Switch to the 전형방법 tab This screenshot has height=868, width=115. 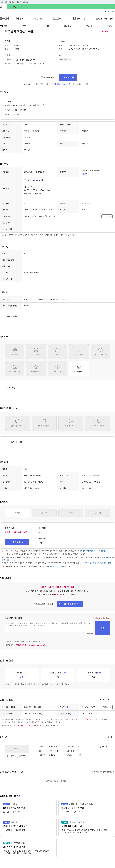(x=89, y=26)
